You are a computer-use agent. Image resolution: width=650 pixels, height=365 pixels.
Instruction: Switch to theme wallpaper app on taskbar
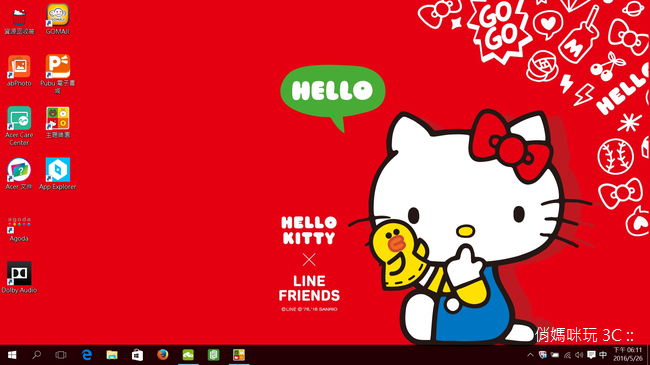click(239, 355)
